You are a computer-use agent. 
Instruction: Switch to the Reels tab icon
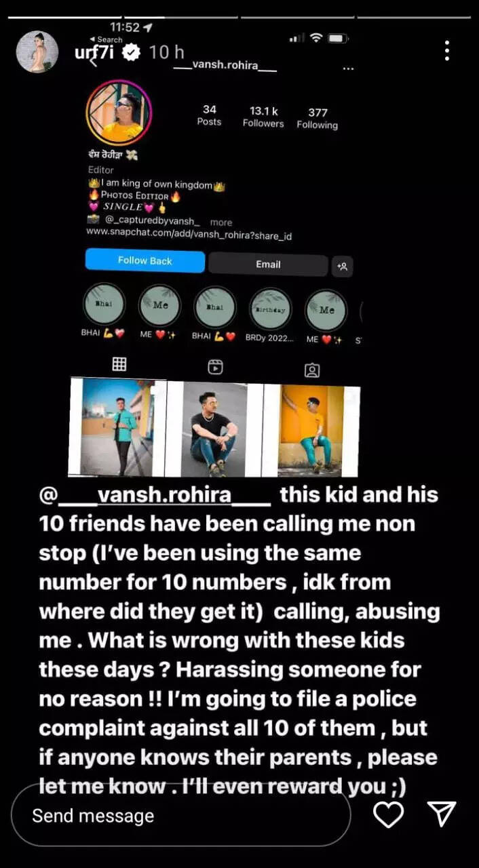click(x=215, y=367)
